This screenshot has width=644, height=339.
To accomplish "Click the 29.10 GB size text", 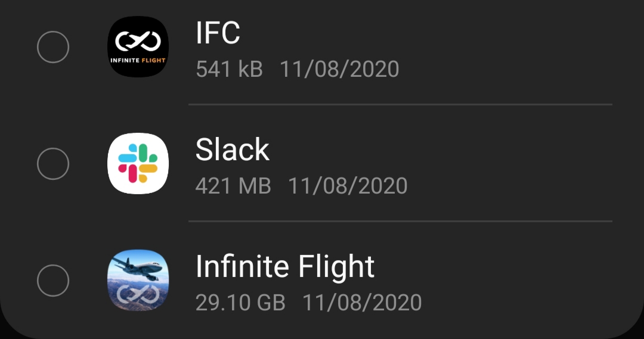I will [x=240, y=302].
